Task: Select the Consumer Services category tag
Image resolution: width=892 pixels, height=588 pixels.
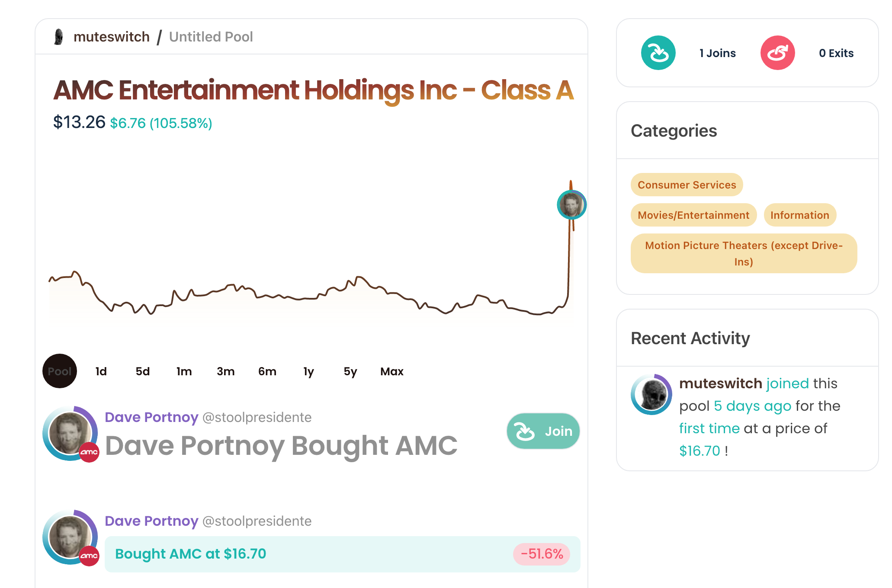Action: pos(687,185)
